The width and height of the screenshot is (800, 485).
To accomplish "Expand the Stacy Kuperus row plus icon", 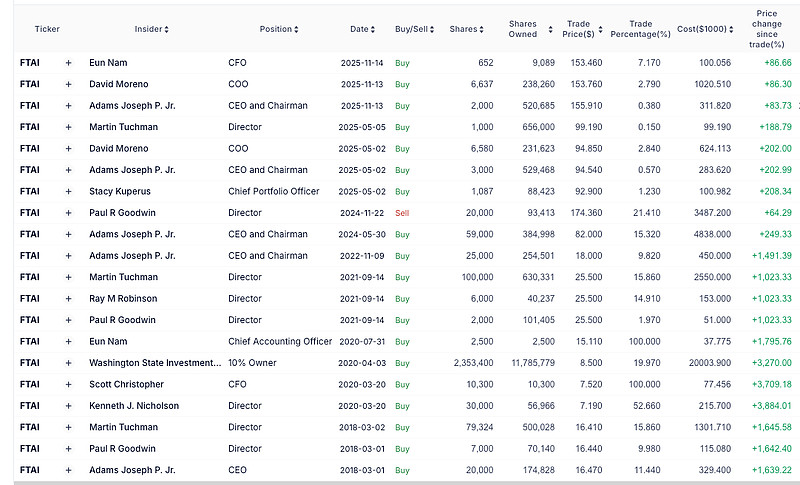I will pyautogui.click(x=68, y=191).
